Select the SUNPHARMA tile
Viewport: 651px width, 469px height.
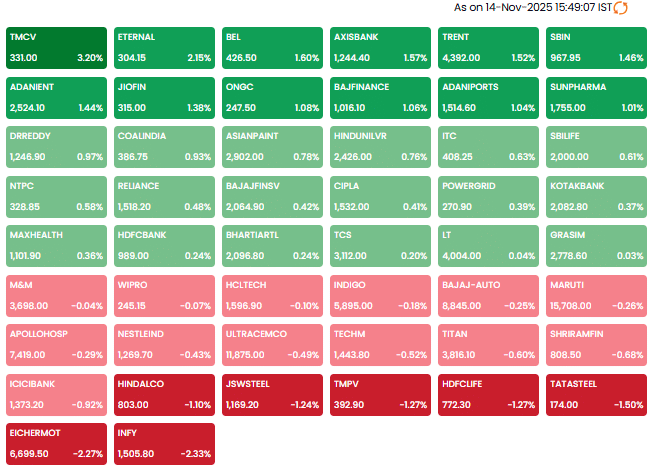(596, 96)
